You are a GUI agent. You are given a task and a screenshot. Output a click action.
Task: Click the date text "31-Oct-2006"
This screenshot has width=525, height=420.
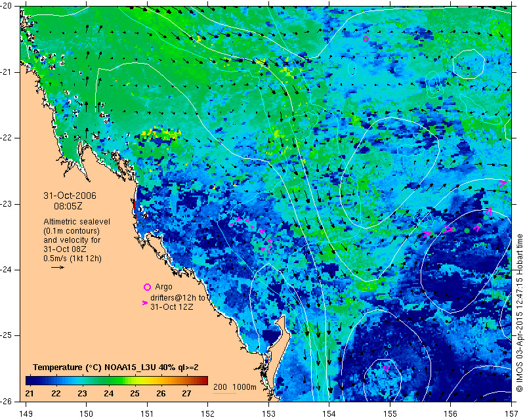point(70,196)
